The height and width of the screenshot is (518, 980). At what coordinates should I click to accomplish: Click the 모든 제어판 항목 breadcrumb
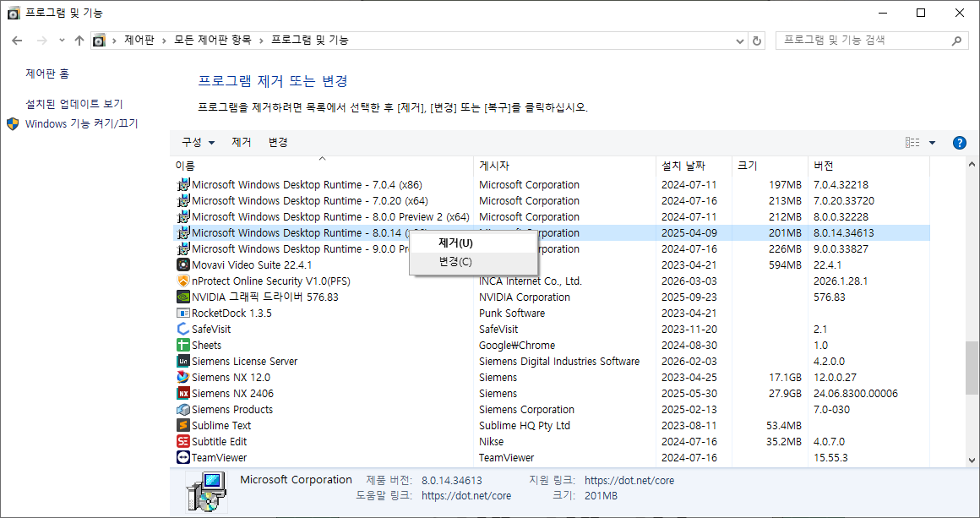point(213,40)
